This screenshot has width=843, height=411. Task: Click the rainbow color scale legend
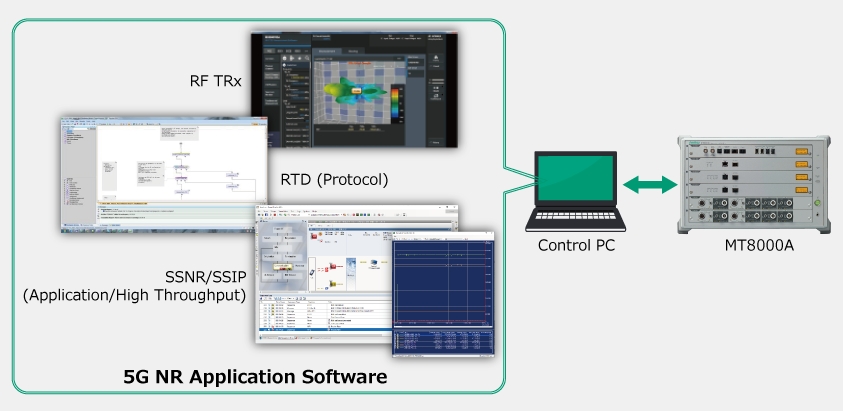point(395,103)
